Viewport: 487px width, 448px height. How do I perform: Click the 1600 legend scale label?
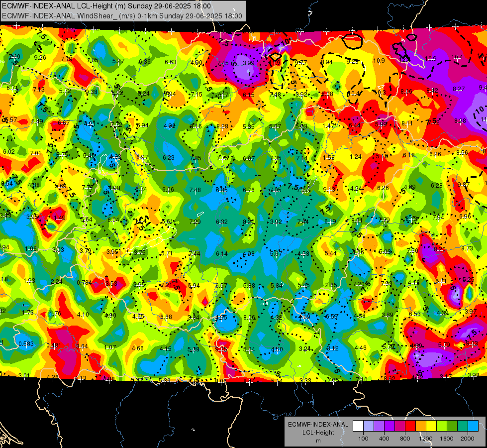click(447, 439)
